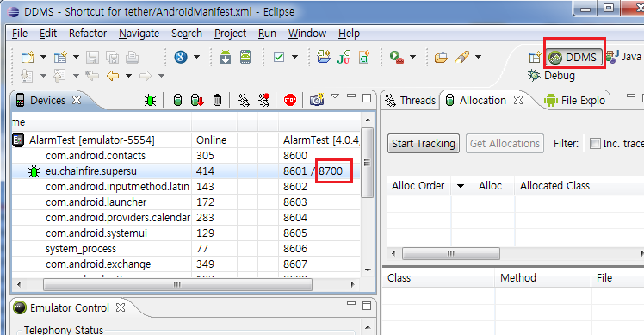644x335 pixels.
Task: Open dropdown arrow beside Run External Tools
Action: coord(412,57)
